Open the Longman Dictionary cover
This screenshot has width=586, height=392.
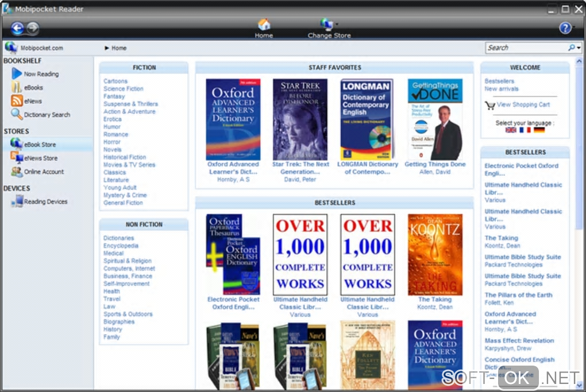coord(367,119)
